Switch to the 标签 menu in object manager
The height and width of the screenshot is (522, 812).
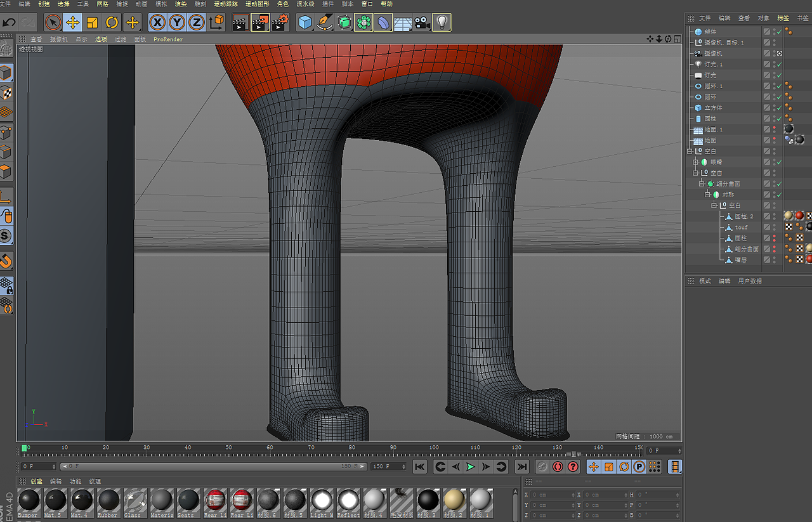click(x=783, y=18)
